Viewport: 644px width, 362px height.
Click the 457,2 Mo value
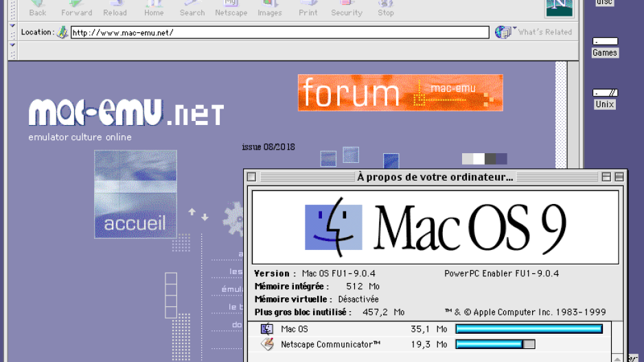tap(384, 313)
